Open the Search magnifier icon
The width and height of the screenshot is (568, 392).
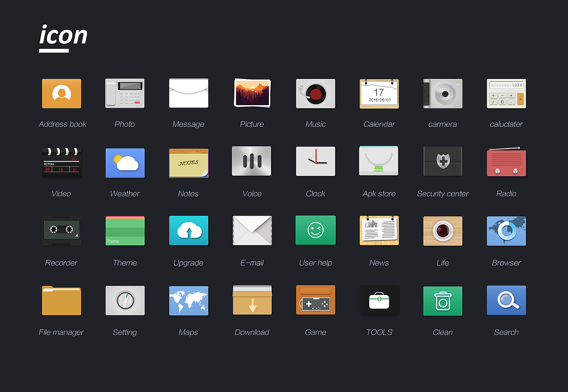(506, 300)
